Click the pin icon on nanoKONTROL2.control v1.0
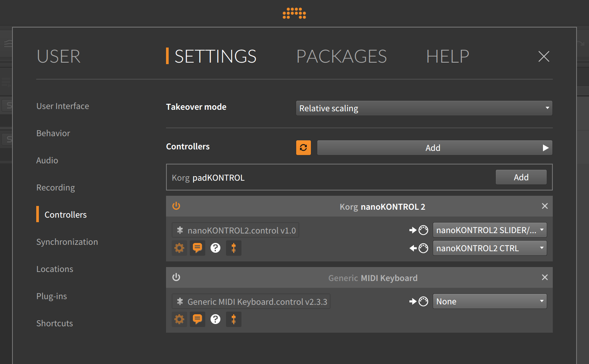Screen dimensions: 589x364 tap(180, 230)
